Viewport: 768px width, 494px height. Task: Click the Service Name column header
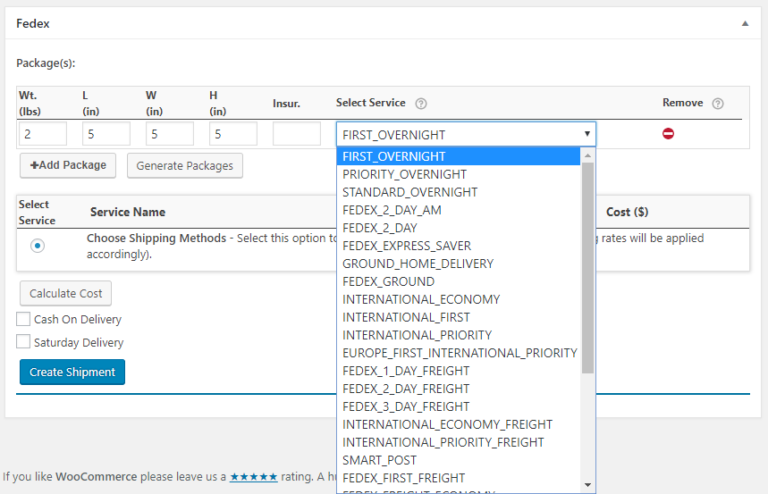click(127, 212)
